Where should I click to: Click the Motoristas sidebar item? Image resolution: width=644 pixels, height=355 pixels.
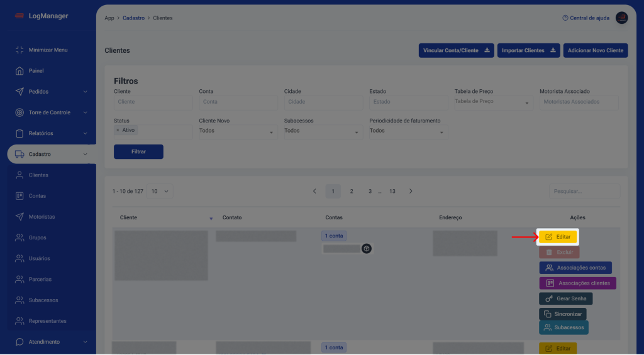click(x=42, y=217)
